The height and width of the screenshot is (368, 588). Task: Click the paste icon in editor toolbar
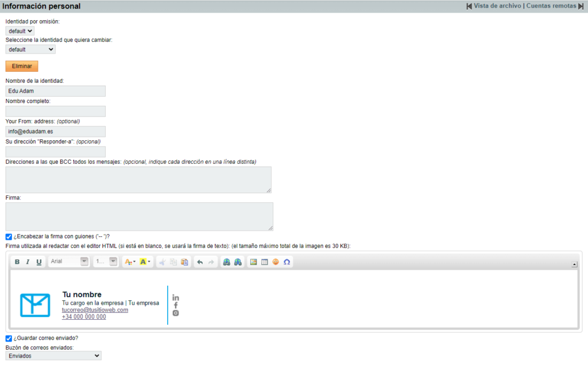point(184,262)
